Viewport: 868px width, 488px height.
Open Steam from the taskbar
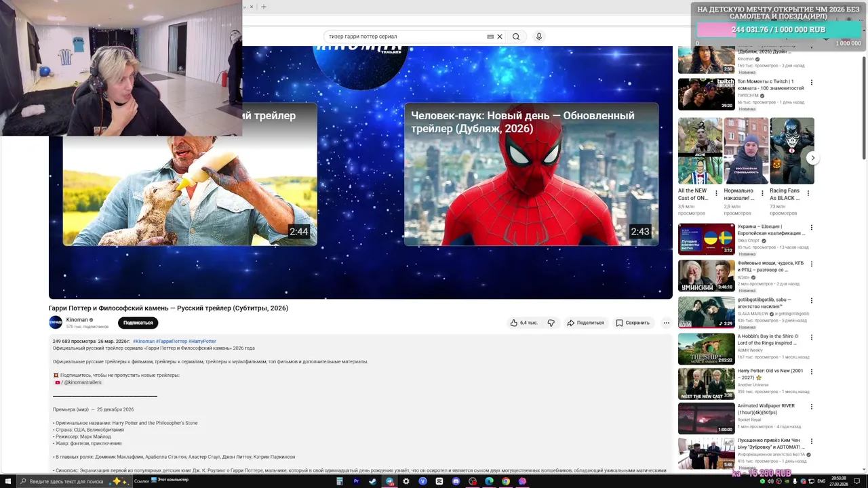pos(372,481)
